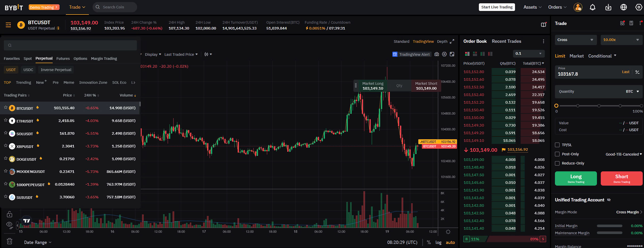Open the calculator icon in Trade panel
This screenshot has width=644, height=248.
[631, 23]
